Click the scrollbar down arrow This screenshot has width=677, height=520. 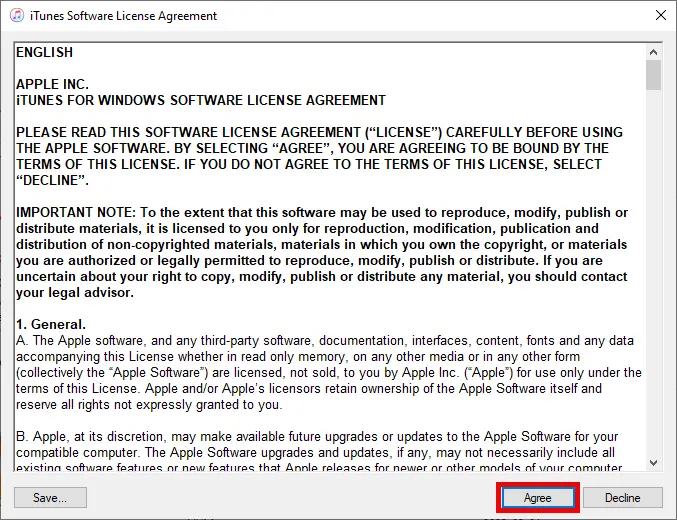(x=654, y=463)
